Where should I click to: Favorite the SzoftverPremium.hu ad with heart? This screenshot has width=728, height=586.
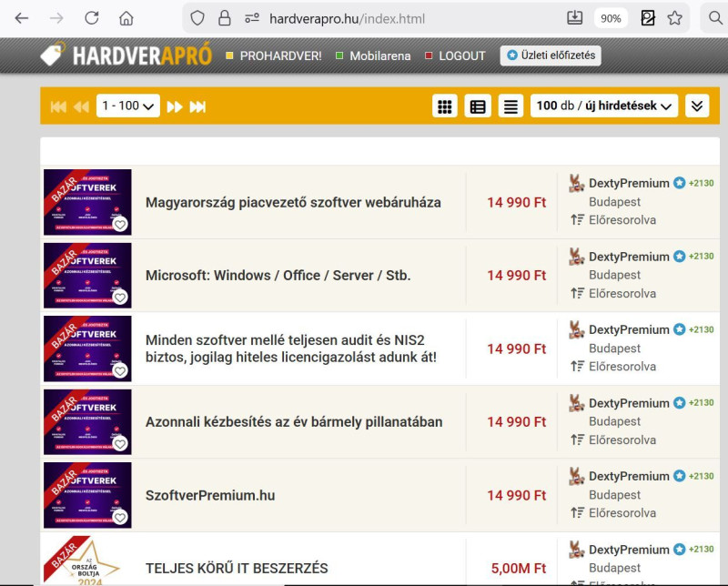pos(120,517)
